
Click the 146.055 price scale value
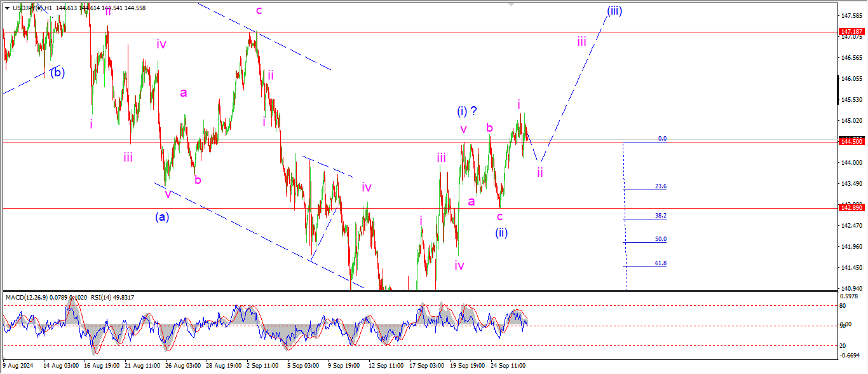point(850,79)
